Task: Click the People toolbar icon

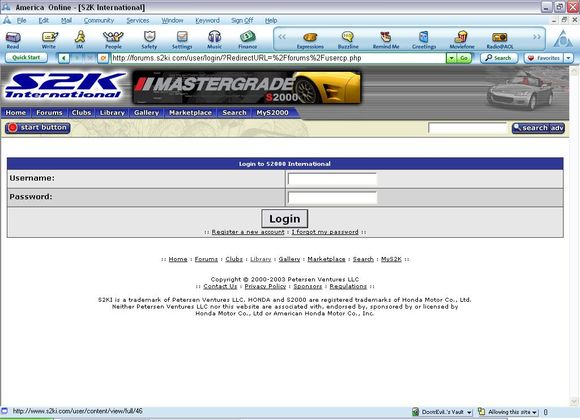Action: pyautogui.click(x=113, y=40)
